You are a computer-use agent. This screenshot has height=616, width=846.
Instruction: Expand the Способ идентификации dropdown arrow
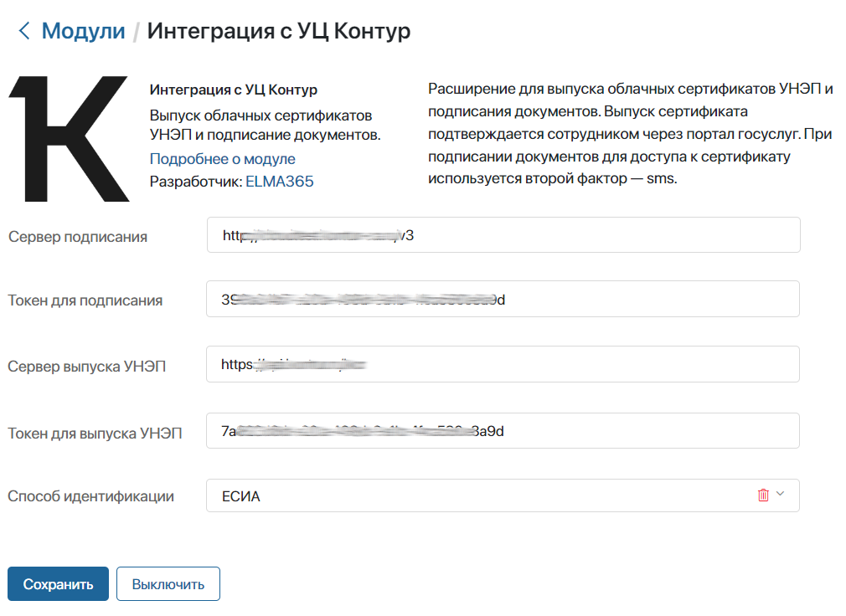click(780, 494)
